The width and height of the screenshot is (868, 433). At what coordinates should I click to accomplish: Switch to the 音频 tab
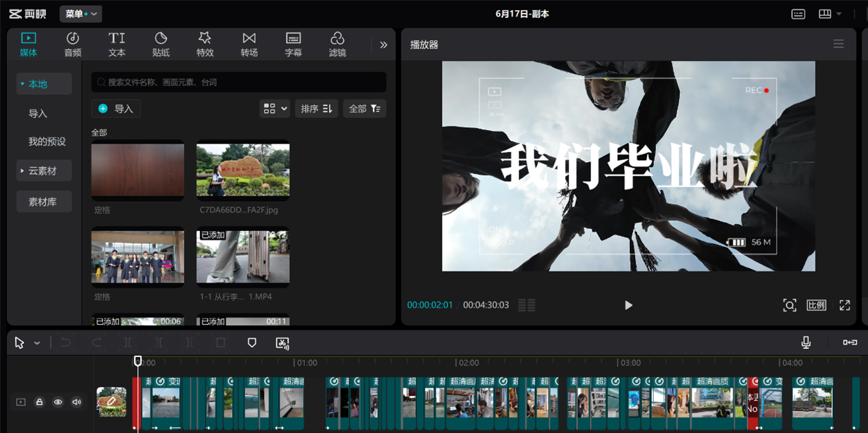(73, 44)
